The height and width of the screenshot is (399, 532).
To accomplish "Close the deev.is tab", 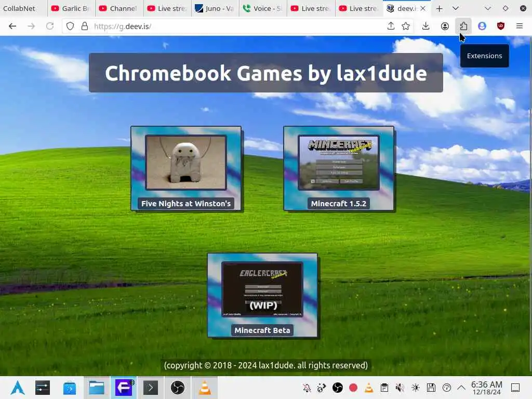I will coord(423,8).
